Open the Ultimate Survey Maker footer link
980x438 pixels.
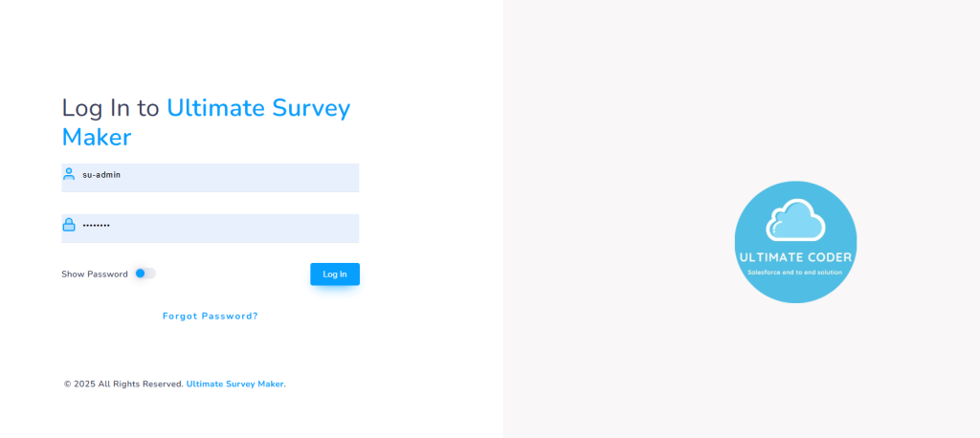[235, 384]
